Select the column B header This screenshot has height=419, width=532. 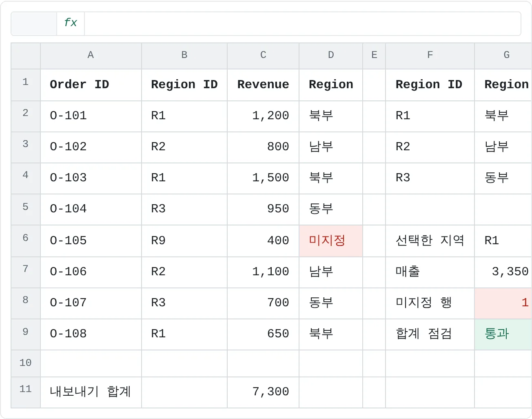pos(184,56)
